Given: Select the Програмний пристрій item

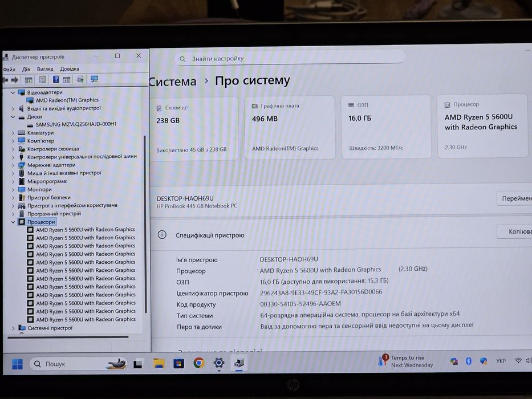Looking at the screenshot, I should coord(54,214).
